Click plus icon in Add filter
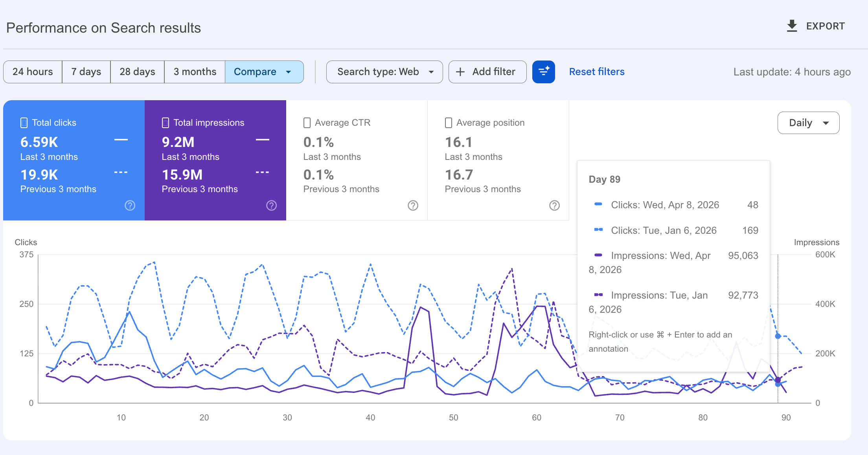The image size is (868, 455). 460,72
